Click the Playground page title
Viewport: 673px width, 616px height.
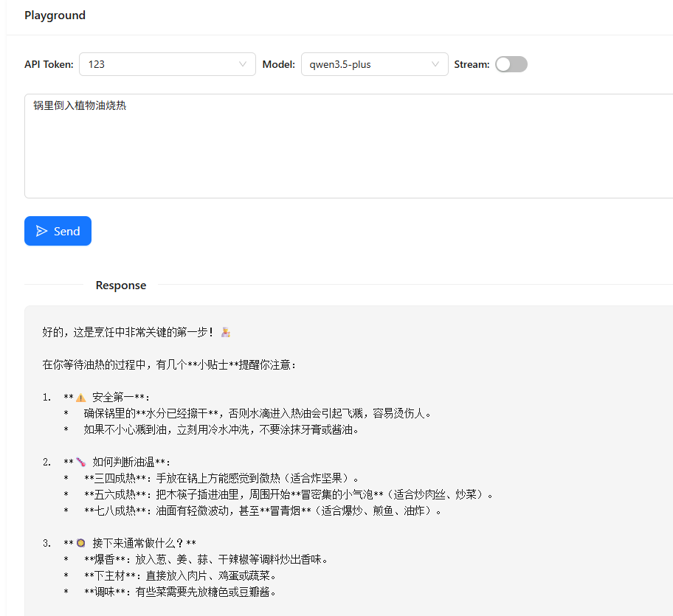[x=55, y=15]
